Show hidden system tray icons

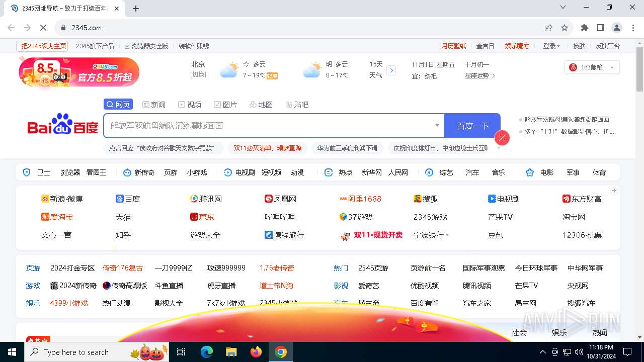(x=542, y=352)
